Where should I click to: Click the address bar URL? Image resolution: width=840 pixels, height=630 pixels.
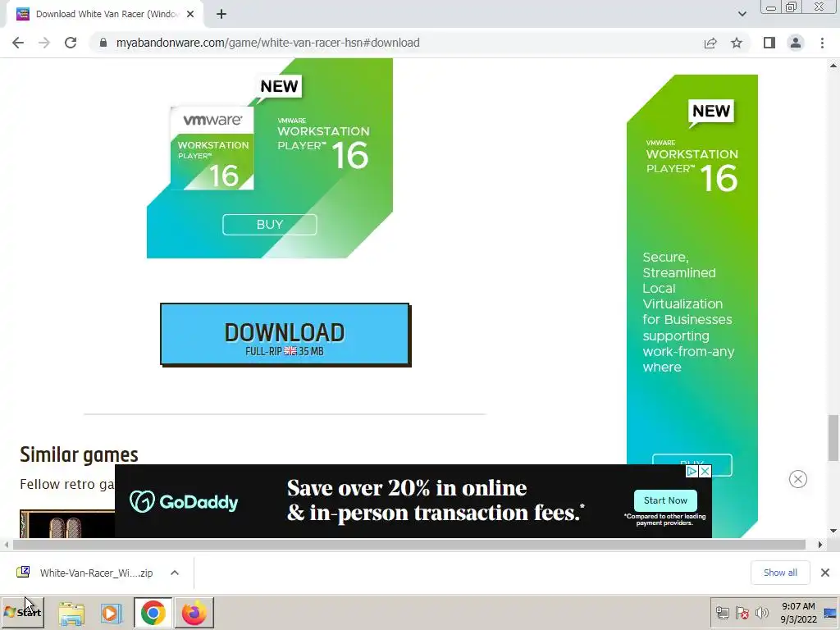click(x=268, y=43)
